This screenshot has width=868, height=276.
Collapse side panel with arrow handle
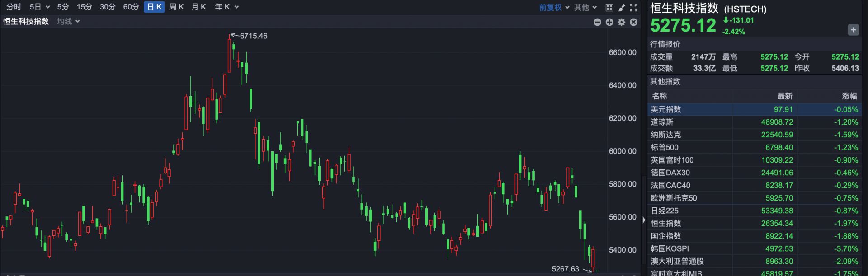pyautogui.click(x=644, y=220)
